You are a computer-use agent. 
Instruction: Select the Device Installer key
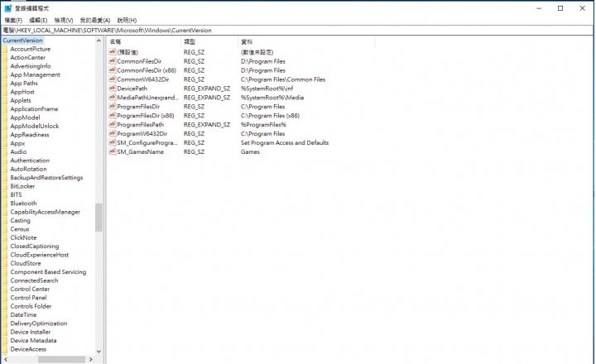(x=31, y=332)
